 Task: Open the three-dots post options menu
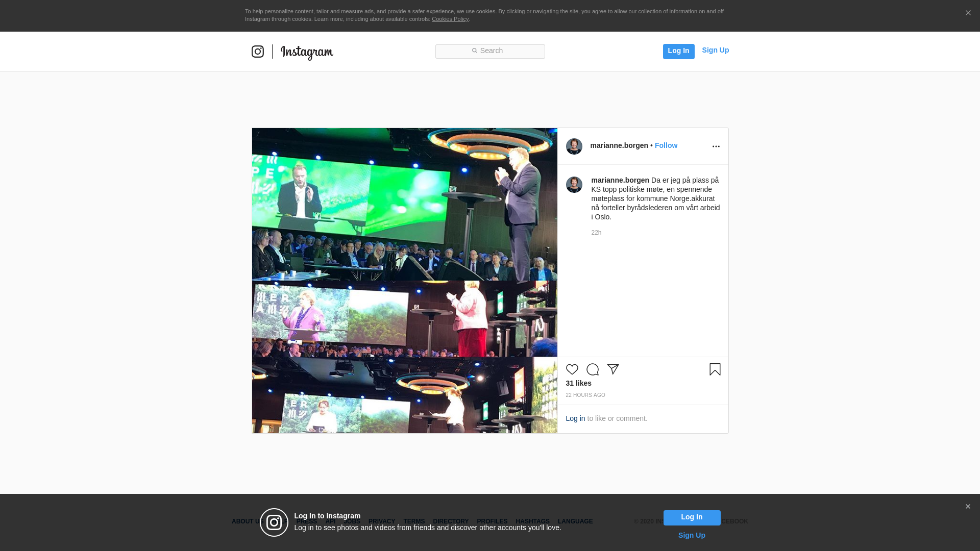click(716, 146)
